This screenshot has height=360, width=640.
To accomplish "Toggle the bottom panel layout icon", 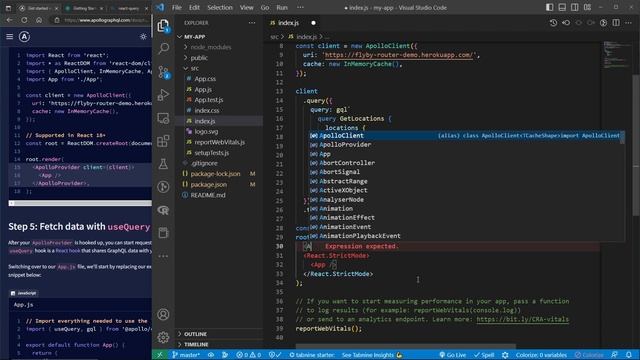I will pyautogui.click(x=562, y=7).
